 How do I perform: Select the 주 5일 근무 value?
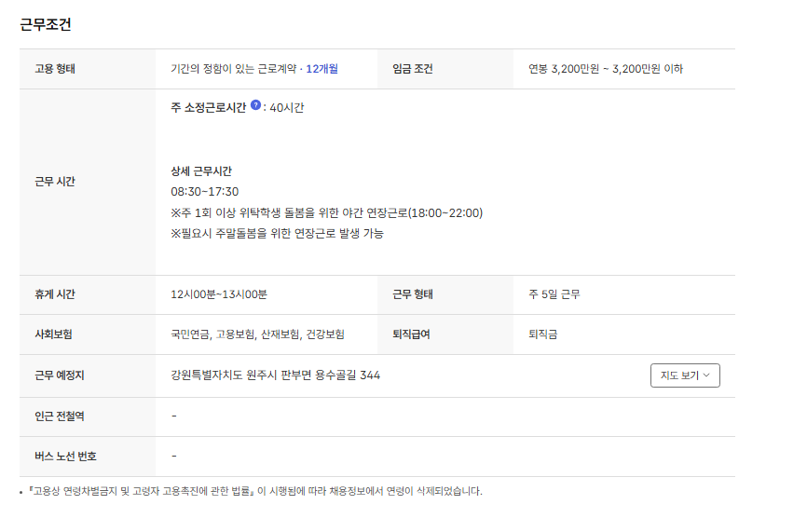click(554, 294)
